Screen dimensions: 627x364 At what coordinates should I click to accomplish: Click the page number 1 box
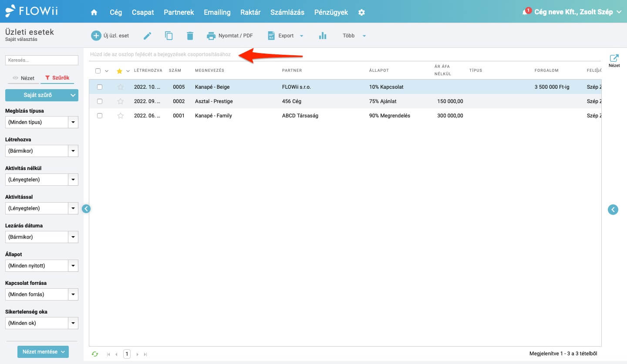tap(127, 354)
